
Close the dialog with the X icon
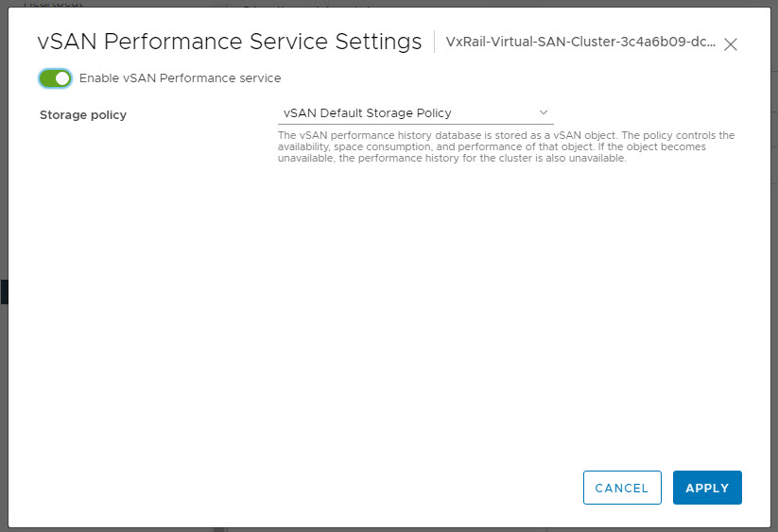[730, 44]
